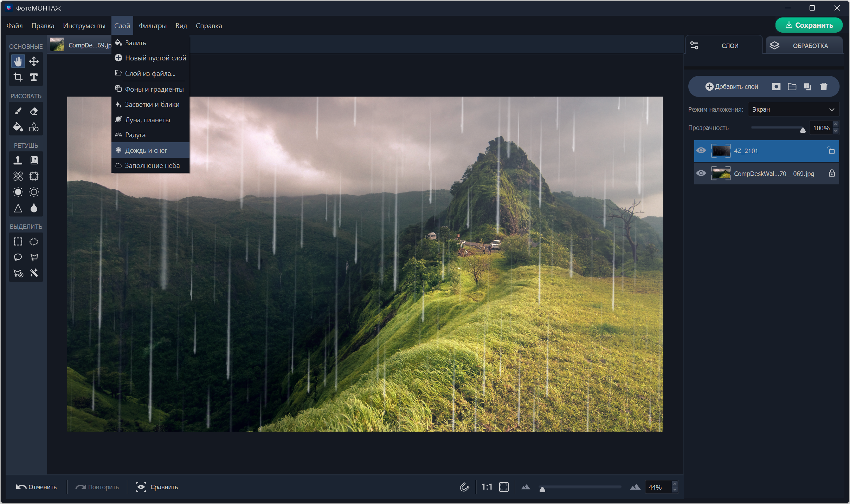Select the Elliptical selection tool
This screenshot has width=850, height=504.
34,242
